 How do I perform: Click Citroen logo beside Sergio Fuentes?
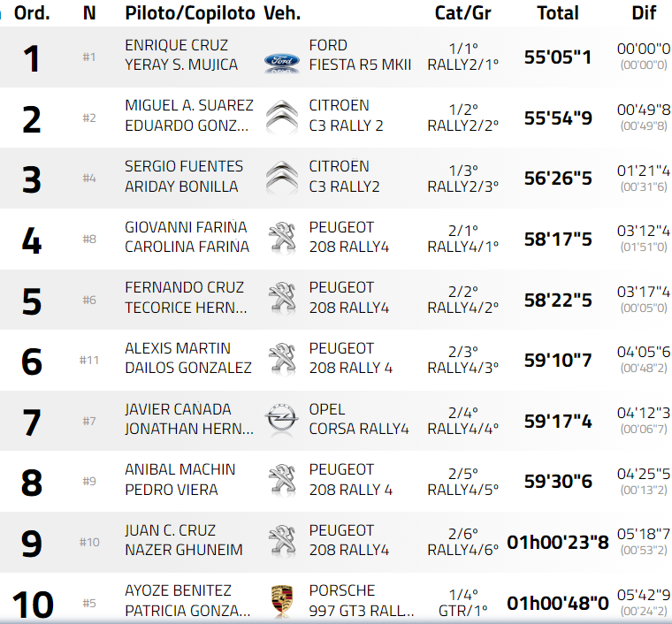[282, 177]
